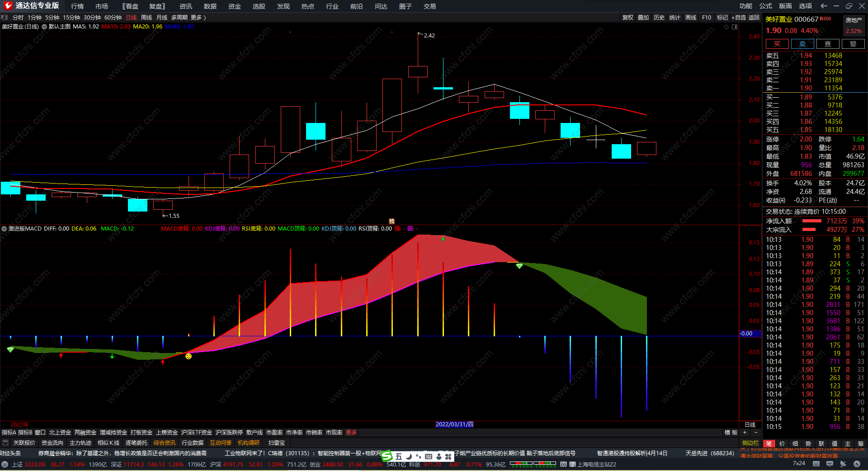Click the 2022/03/31 date marker on timeline
Screen dimensions: 868x471
coord(454,424)
